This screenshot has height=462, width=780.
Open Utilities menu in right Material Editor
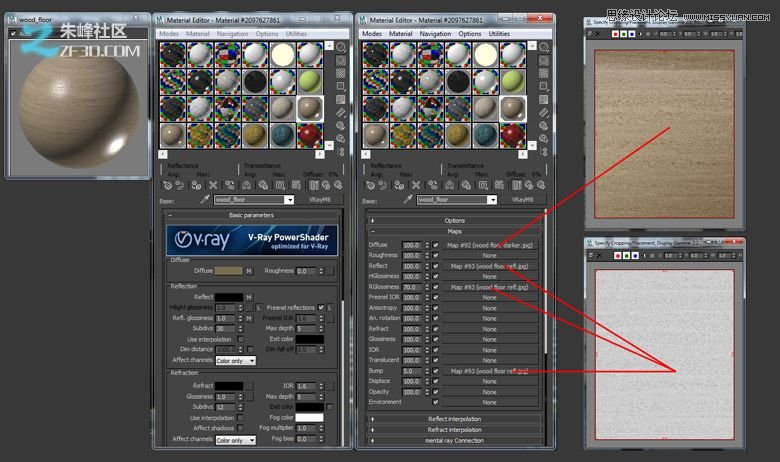[x=499, y=34]
